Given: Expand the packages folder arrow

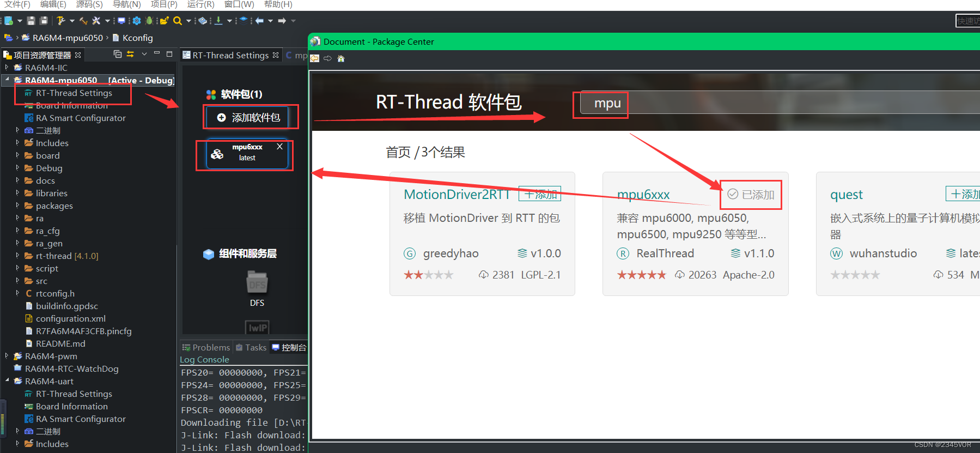Looking at the screenshot, I should [17, 206].
